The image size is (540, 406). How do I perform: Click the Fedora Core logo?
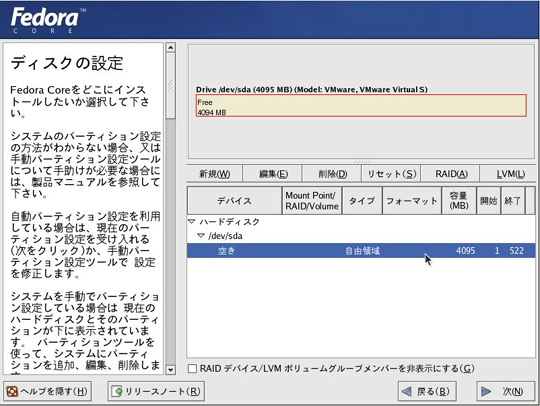click(48, 20)
